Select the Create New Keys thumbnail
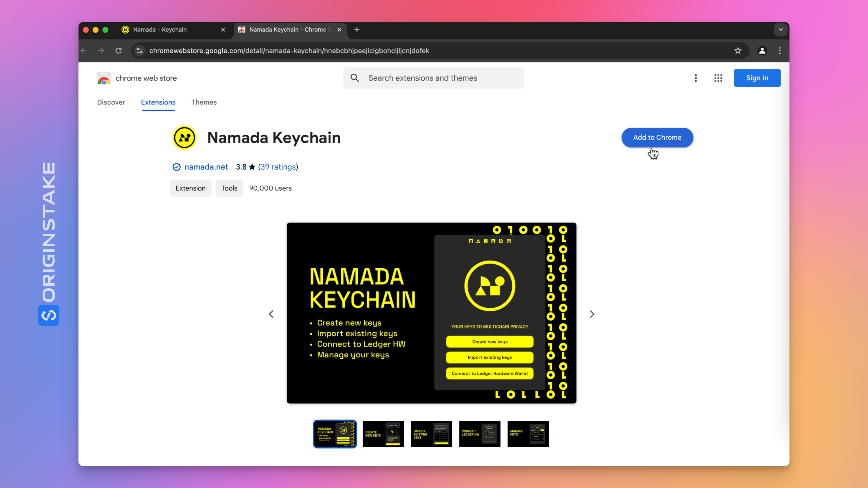This screenshot has width=868, height=488. (x=383, y=434)
